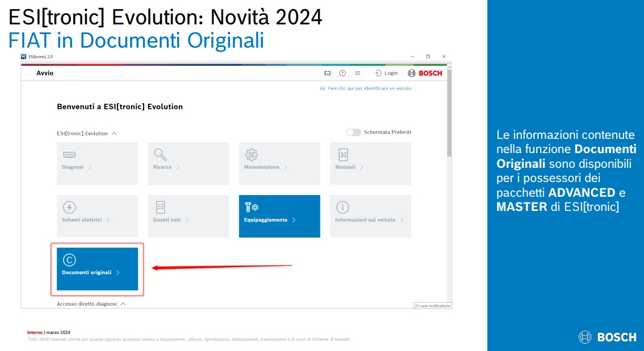Click the chevron next to Documenti originali
This screenshot has height=351, width=644.
(x=118, y=273)
